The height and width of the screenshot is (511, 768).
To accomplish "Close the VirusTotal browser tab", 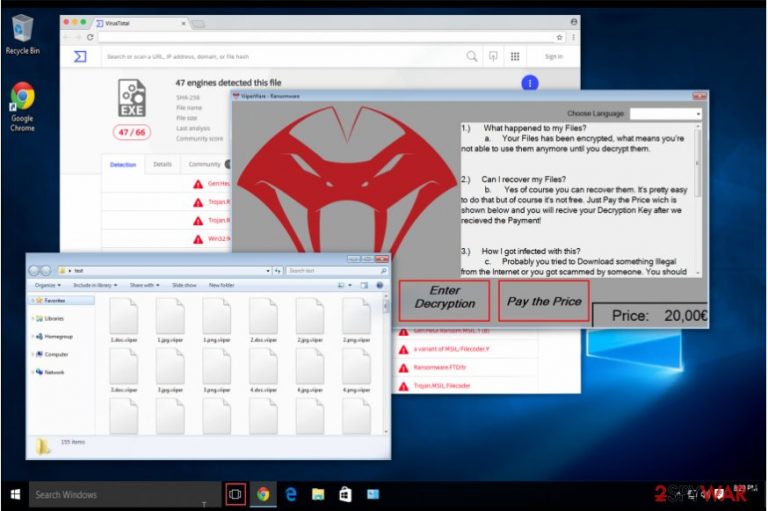I will click(184, 23).
